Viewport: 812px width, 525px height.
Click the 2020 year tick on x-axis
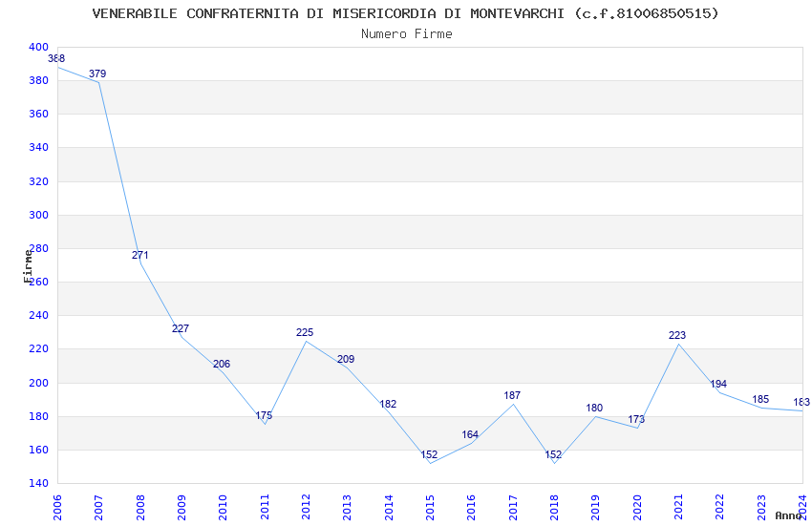637,504
